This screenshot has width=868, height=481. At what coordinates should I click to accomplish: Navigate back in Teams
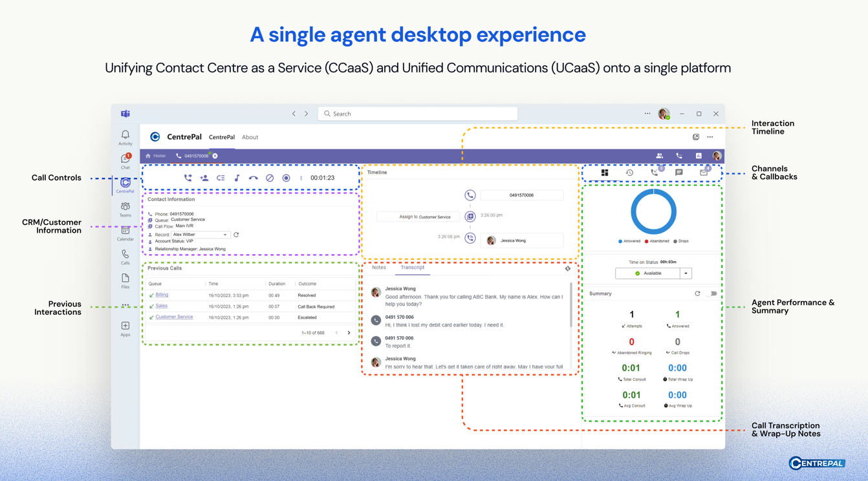tap(294, 114)
